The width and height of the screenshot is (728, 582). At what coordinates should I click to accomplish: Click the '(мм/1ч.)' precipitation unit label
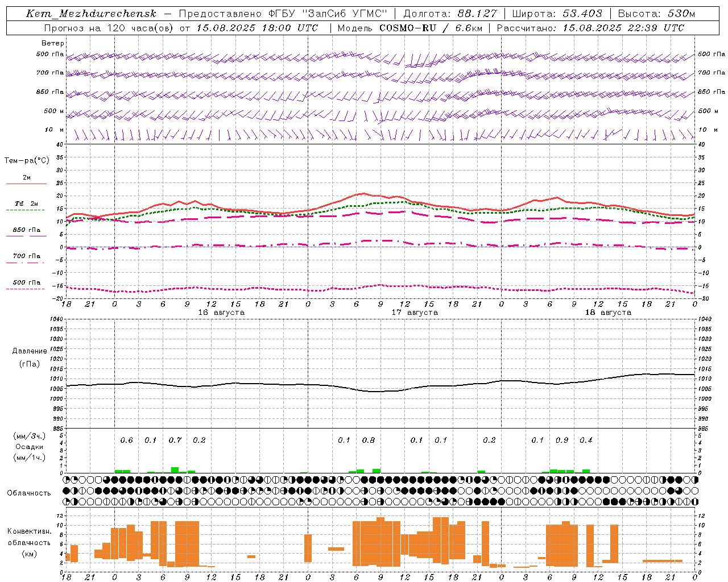click(30, 458)
